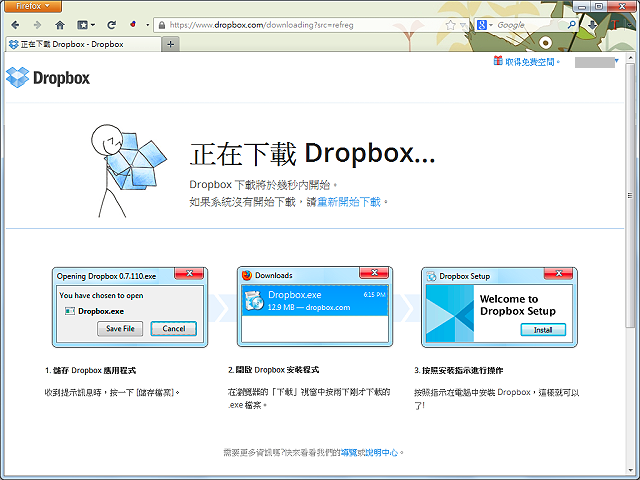The image size is (640, 480).
Task: Click the Cancel button in Opening dialog
Action: pyautogui.click(x=173, y=329)
